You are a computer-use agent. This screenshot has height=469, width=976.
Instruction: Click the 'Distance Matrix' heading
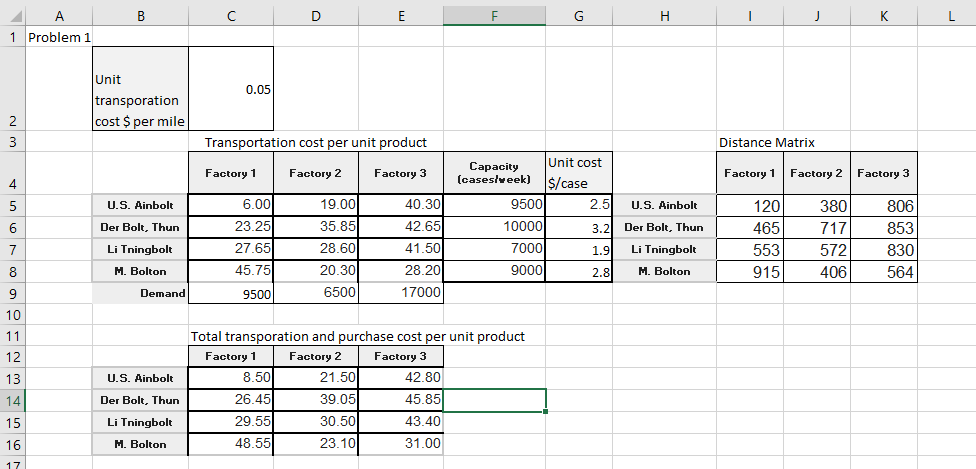[767, 142]
